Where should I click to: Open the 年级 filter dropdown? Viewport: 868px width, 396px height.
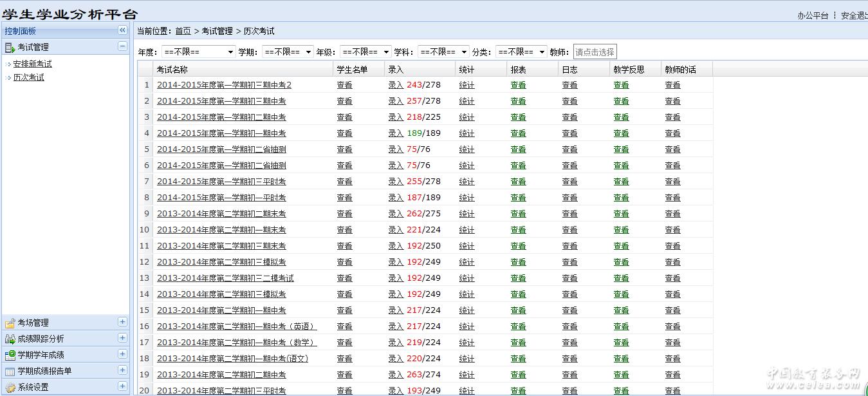[x=365, y=52]
